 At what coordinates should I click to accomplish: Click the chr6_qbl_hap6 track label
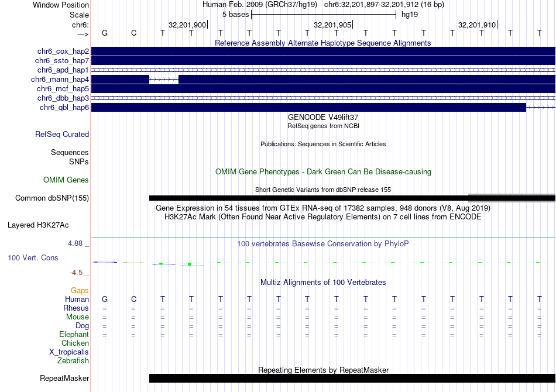(x=64, y=108)
